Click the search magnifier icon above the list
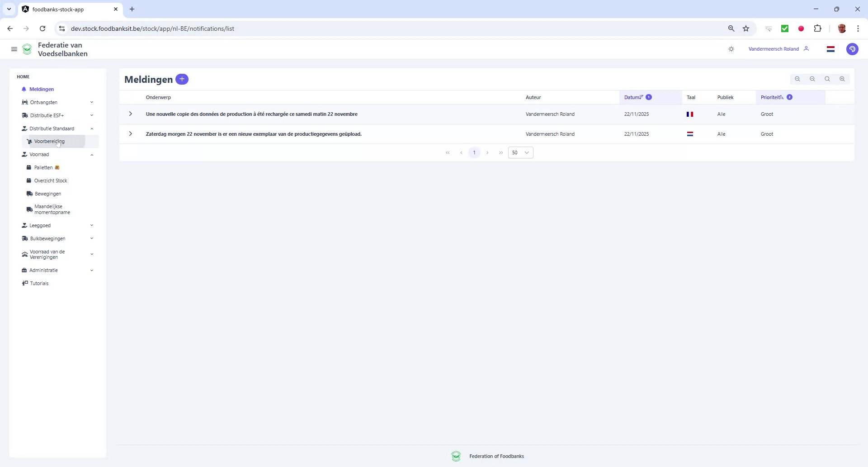Screen dimensions: 868x467 (827, 79)
